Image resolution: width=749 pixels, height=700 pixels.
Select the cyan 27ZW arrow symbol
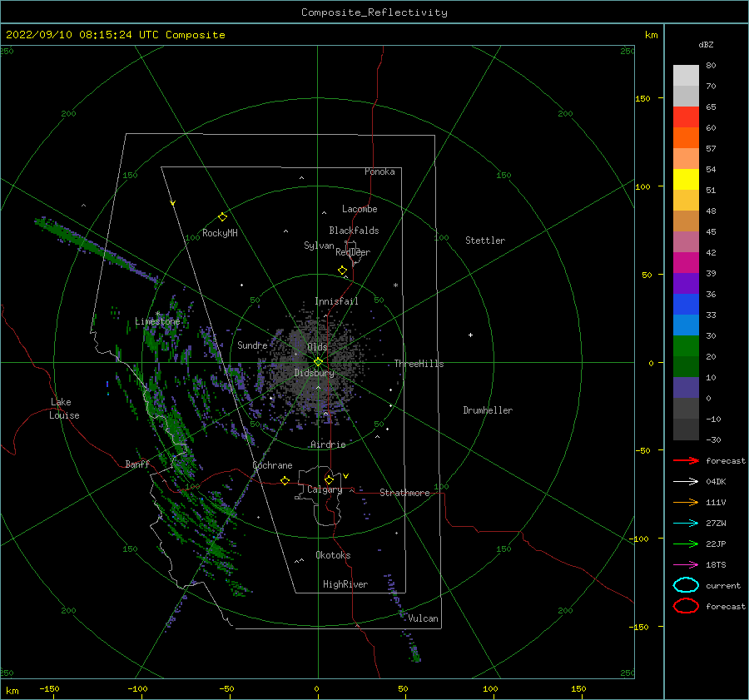point(686,524)
